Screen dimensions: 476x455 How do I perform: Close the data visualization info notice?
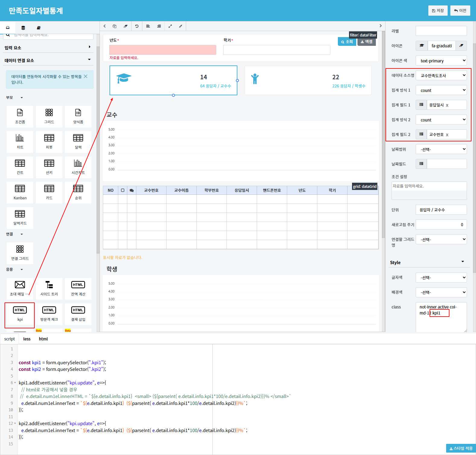click(x=86, y=76)
